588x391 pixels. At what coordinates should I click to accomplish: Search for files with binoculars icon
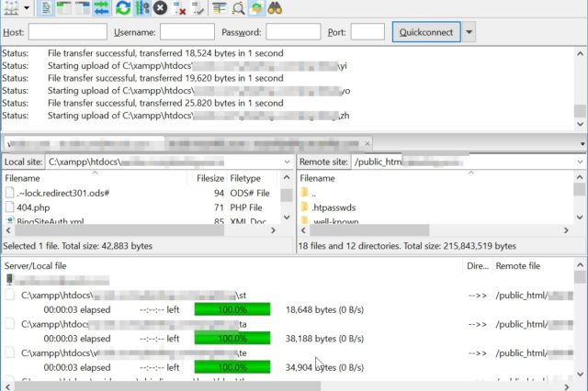pyautogui.click(x=275, y=8)
